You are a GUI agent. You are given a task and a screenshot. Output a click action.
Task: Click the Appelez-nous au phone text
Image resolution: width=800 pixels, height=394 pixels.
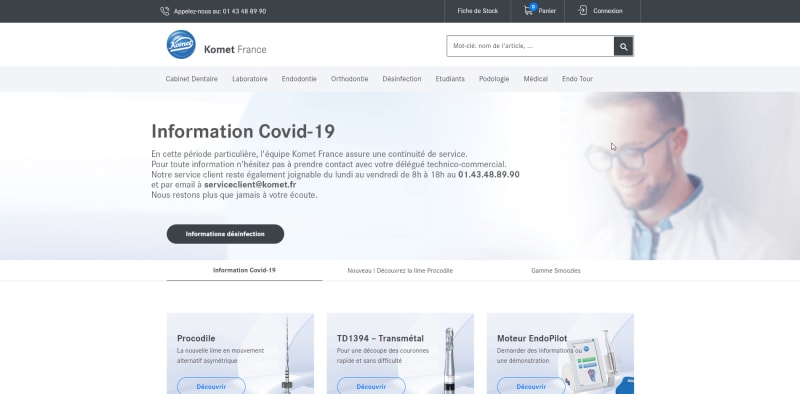coord(220,11)
